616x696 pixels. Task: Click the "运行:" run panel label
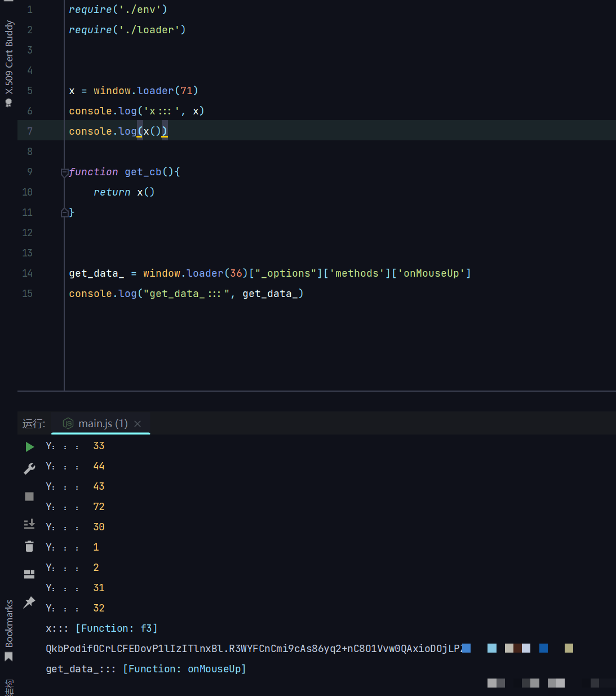[x=34, y=424]
